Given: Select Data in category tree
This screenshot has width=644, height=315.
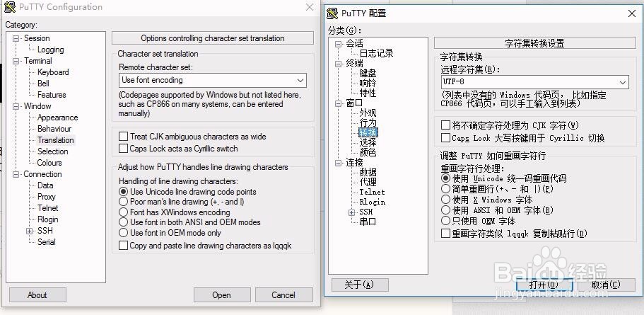Looking at the screenshot, I should 45,185.
